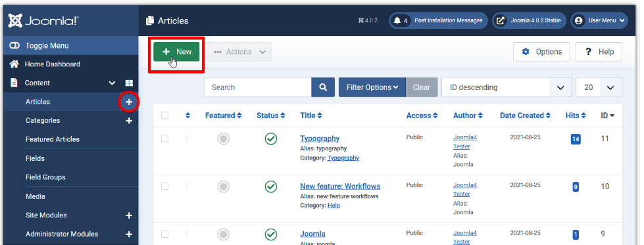Sort by Title column
This screenshot has height=245, width=644.
311,116
